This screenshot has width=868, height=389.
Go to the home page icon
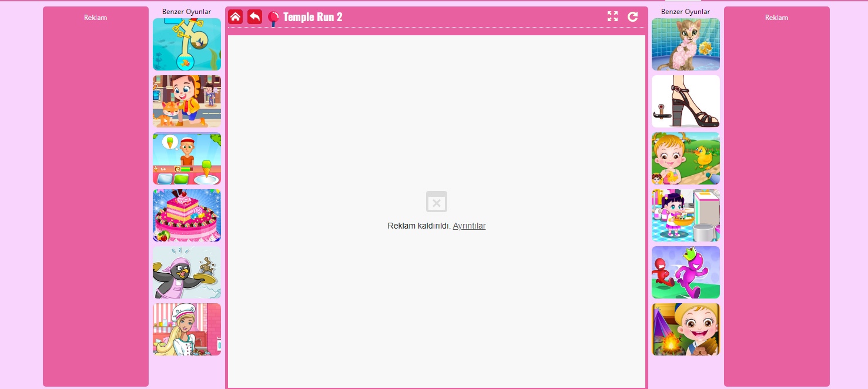235,17
